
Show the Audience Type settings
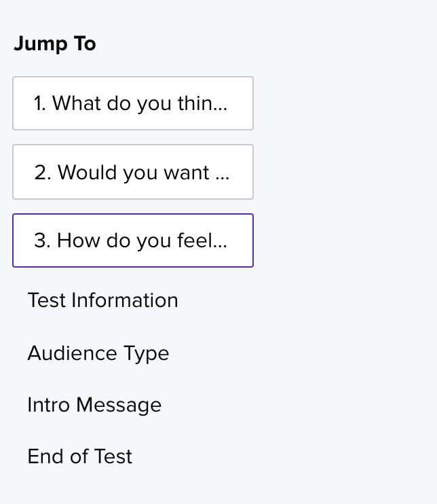tap(98, 353)
